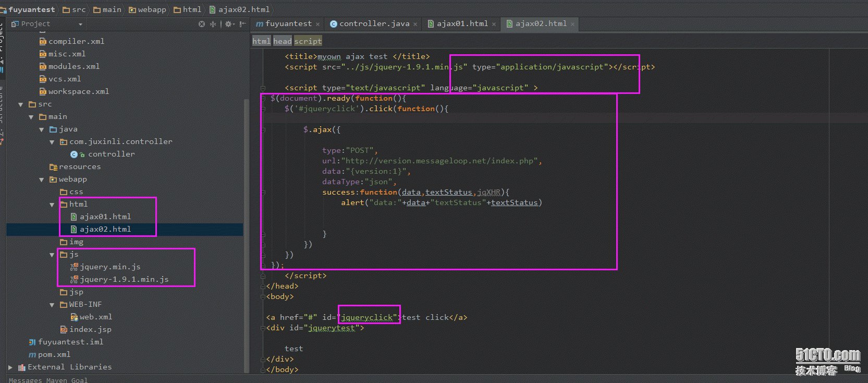868x383 pixels.
Task: Collapse the main folder node
Action: coord(31,117)
